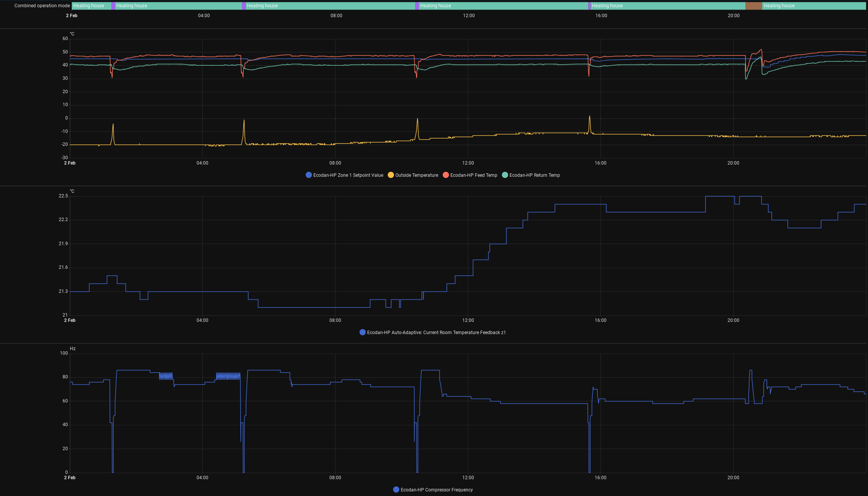Click the green dot beside Ecodan-HP Return Temp
This screenshot has width=868, height=496.
505,175
